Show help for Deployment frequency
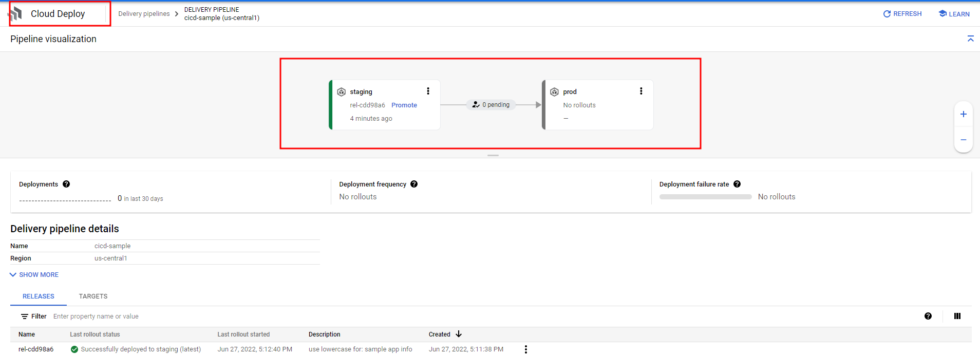The width and height of the screenshot is (980, 354). click(414, 184)
